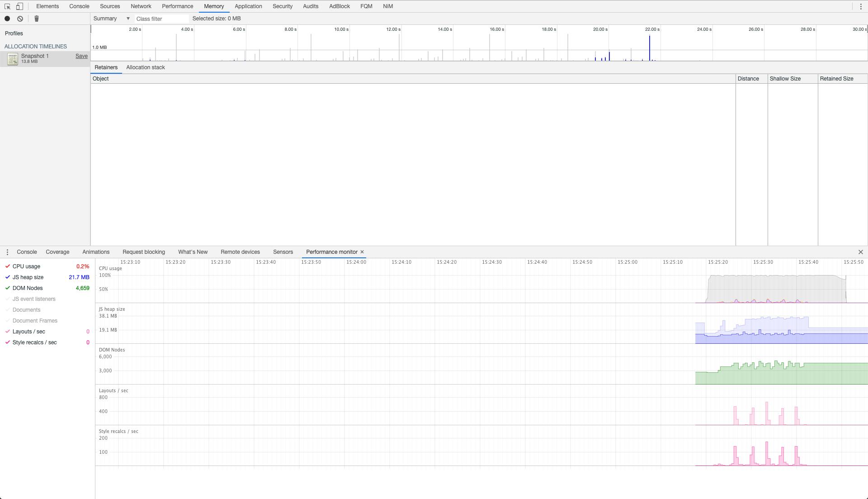
Task: Select the Retainers tab in snapshot
Action: pos(105,67)
